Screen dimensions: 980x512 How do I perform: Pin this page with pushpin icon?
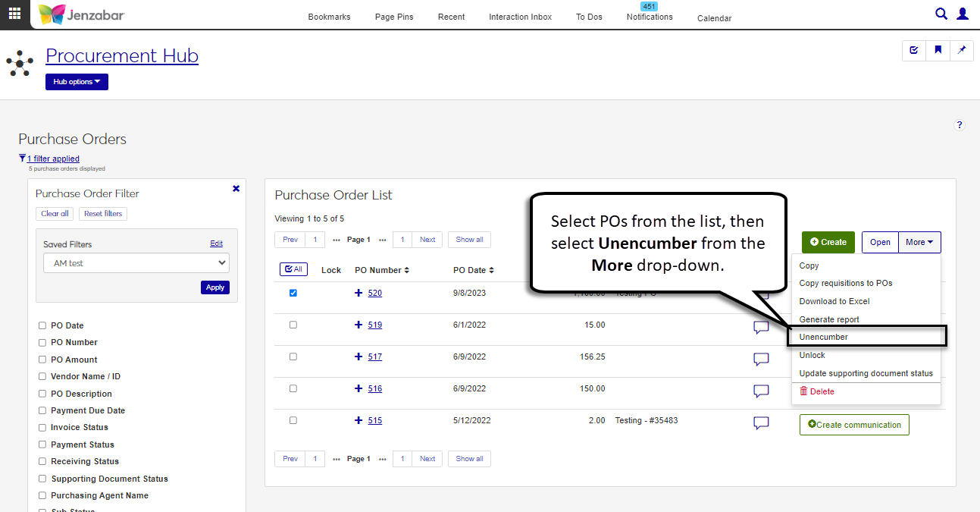pos(962,50)
